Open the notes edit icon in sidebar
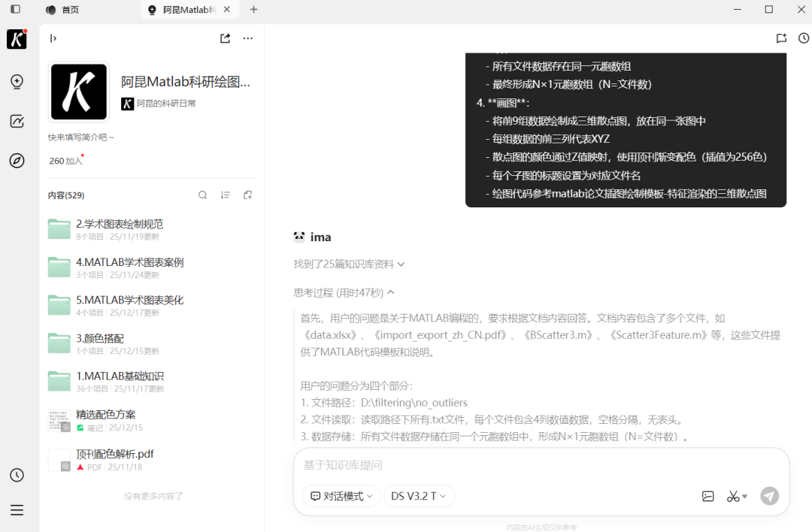 click(x=17, y=121)
